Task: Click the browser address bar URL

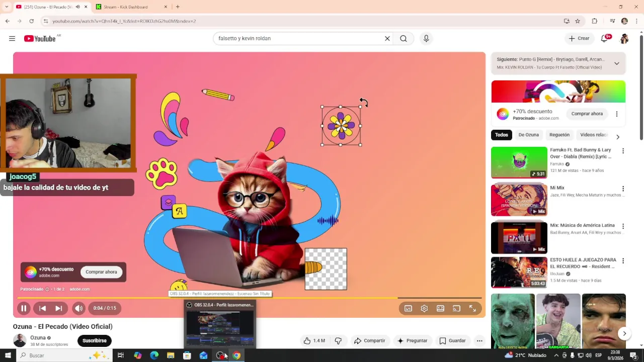Action: point(124,21)
